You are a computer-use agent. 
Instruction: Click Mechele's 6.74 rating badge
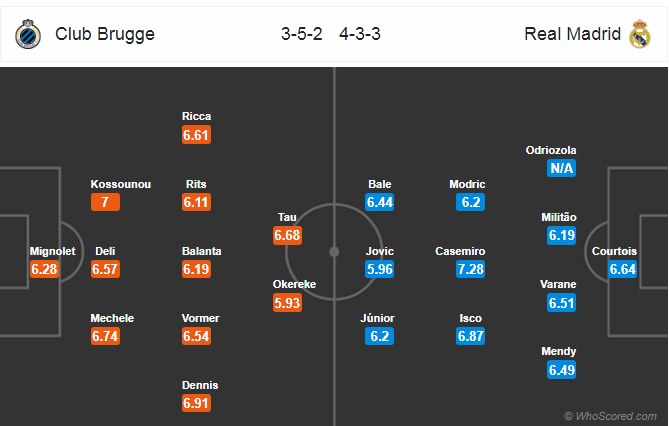coord(105,336)
